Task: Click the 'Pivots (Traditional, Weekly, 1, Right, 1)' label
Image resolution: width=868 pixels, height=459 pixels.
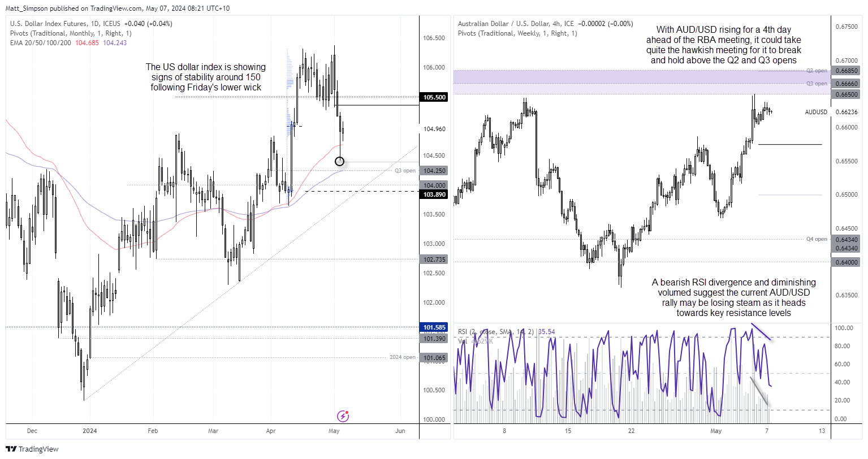Action: [x=517, y=33]
